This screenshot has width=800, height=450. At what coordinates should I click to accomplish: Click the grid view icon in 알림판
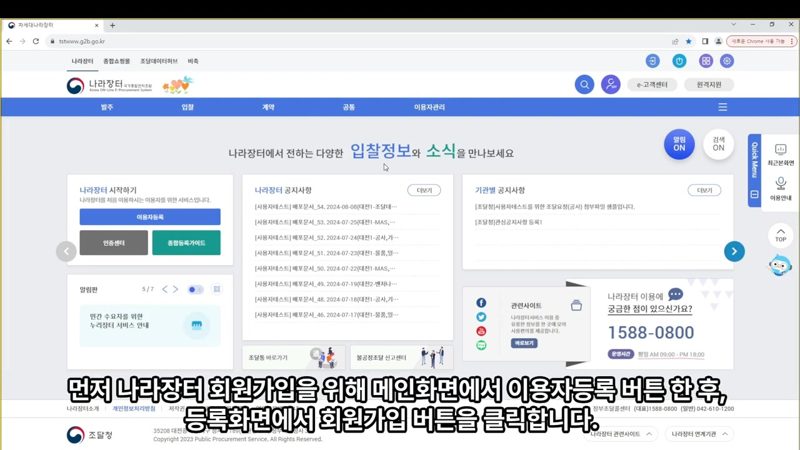(217, 289)
